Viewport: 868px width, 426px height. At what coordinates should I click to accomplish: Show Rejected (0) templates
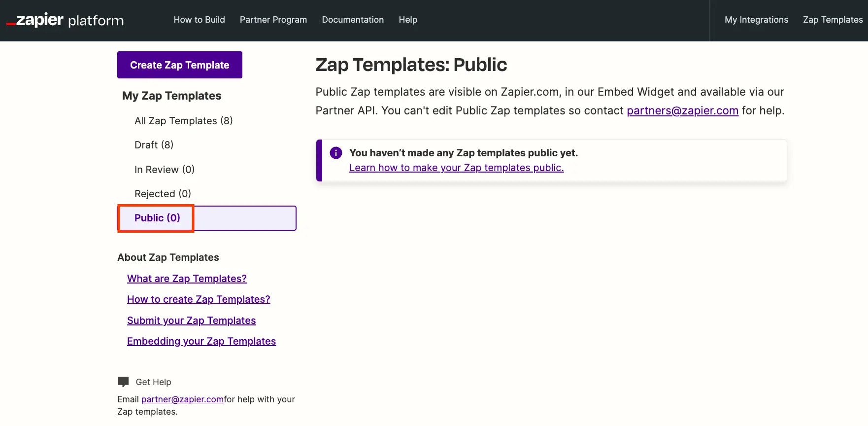point(163,194)
